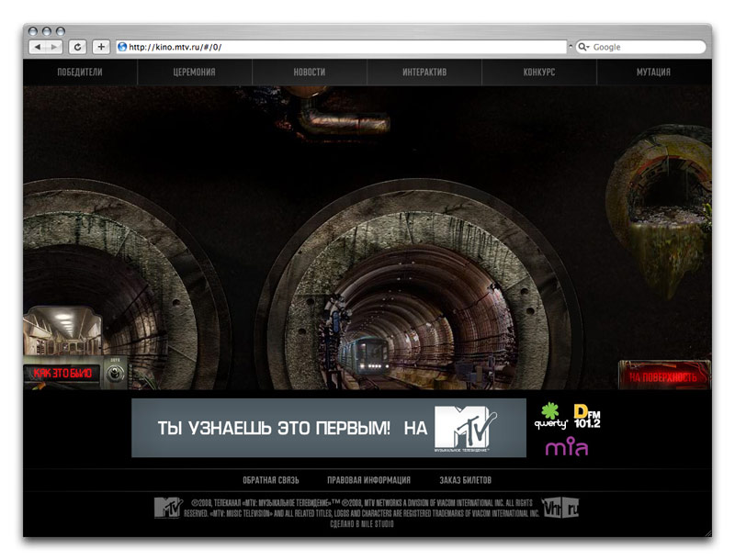This screenshot has width=735, height=560.
Task: Click the VH1.ru logo in the footer
Action: point(560,508)
